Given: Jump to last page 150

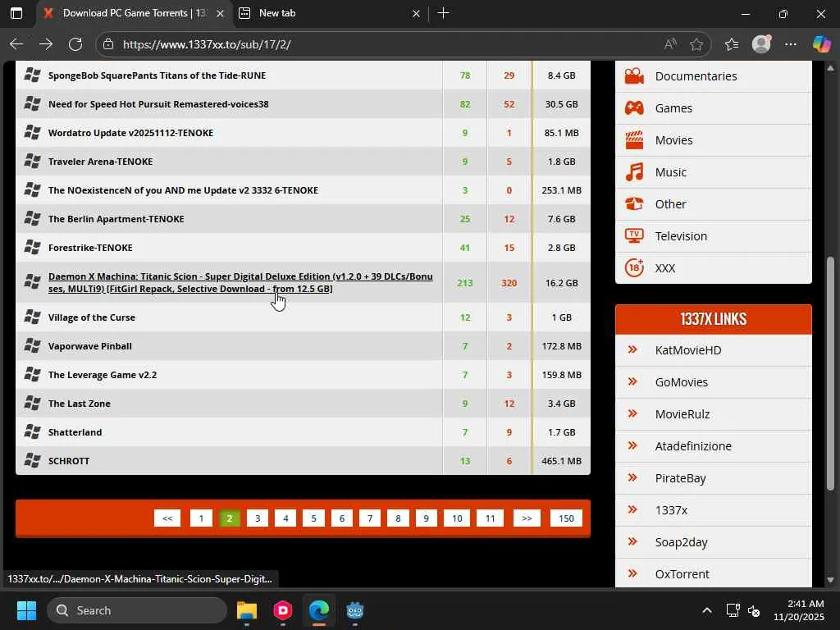Looking at the screenshot, I should [566, 518].
